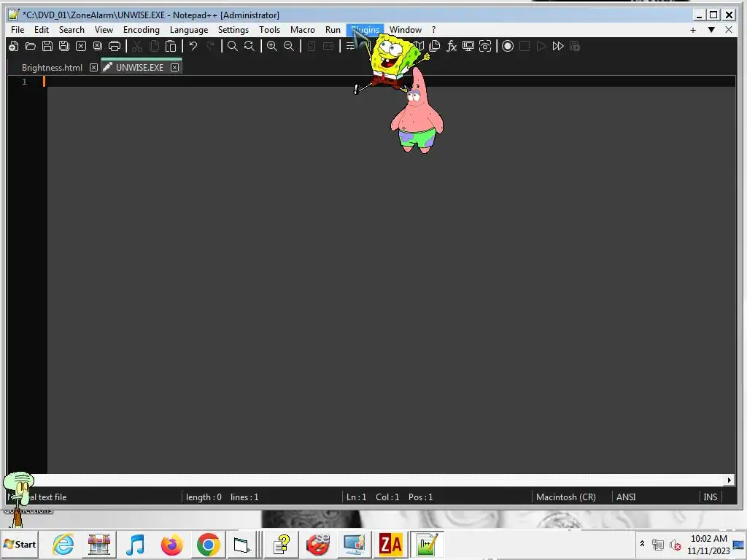The width and height of the screenshot is (747, 560).
Task: Open the Edit menu
Action: click(x=42, y=29)
